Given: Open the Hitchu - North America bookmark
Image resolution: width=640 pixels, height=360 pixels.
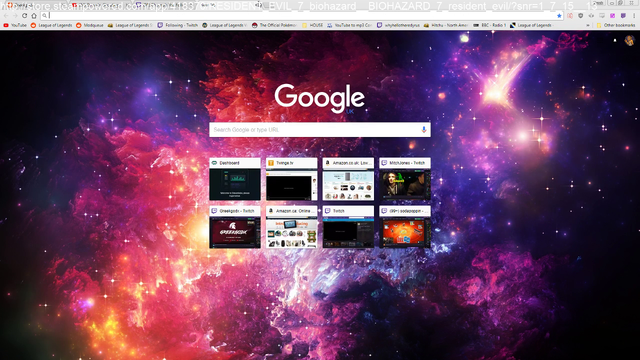Looking at the screenshot, I should coord(446,25).
